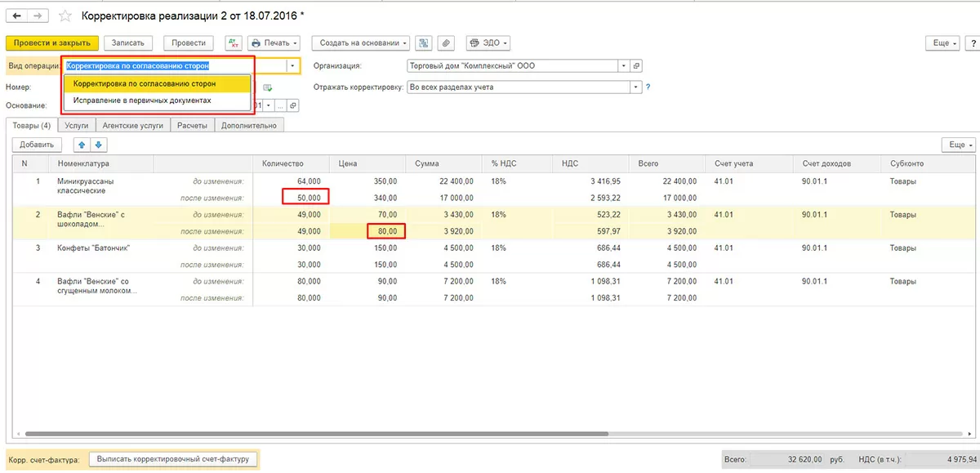Viewport: 980px width, 473px height.
Task: Click the document structure icon beside Создать на основании
Action: pyautogui.click(x=424, y=43)
